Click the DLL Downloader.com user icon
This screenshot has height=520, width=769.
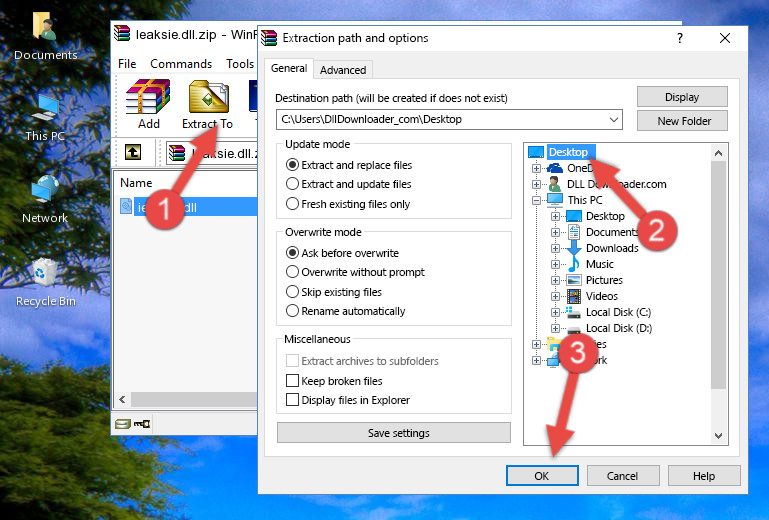pyautogui.click(x=555, y=184)
